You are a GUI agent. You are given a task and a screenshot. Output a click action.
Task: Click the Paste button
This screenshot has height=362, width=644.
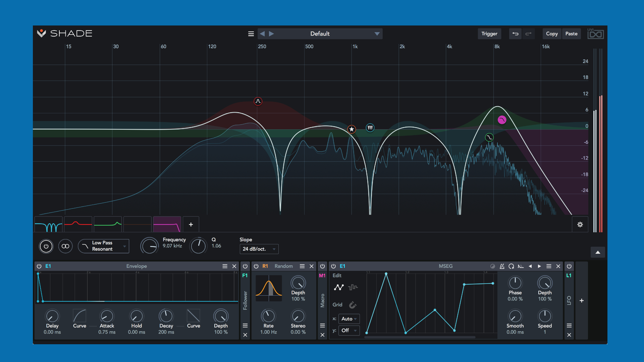[x=571, y=34]
